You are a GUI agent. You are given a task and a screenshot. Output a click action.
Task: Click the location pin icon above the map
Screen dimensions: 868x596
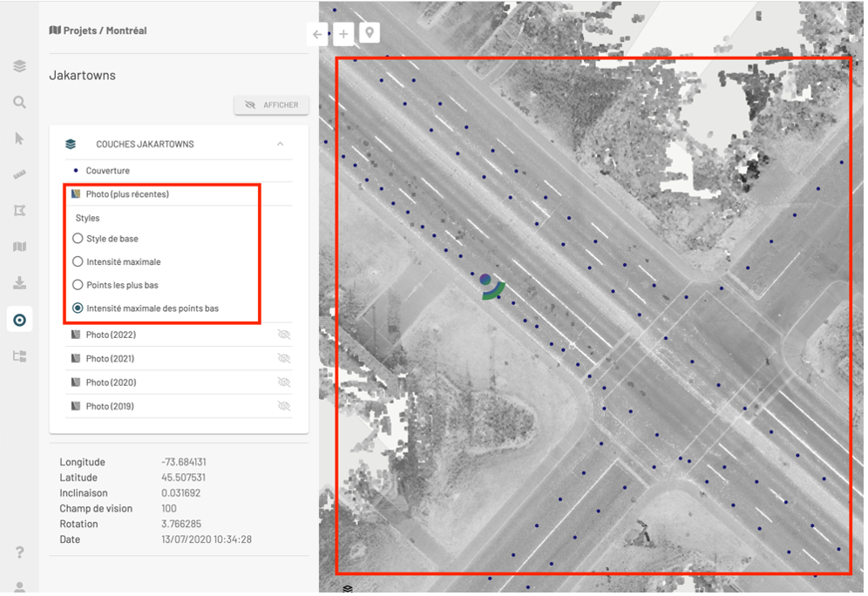[x=369, y=33]
